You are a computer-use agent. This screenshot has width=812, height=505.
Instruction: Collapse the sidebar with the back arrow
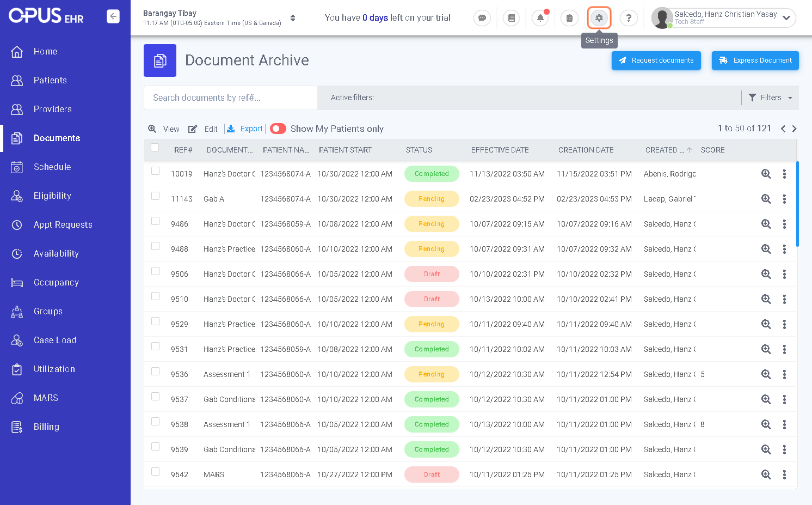pyautogui.click(x=113, y=16)
